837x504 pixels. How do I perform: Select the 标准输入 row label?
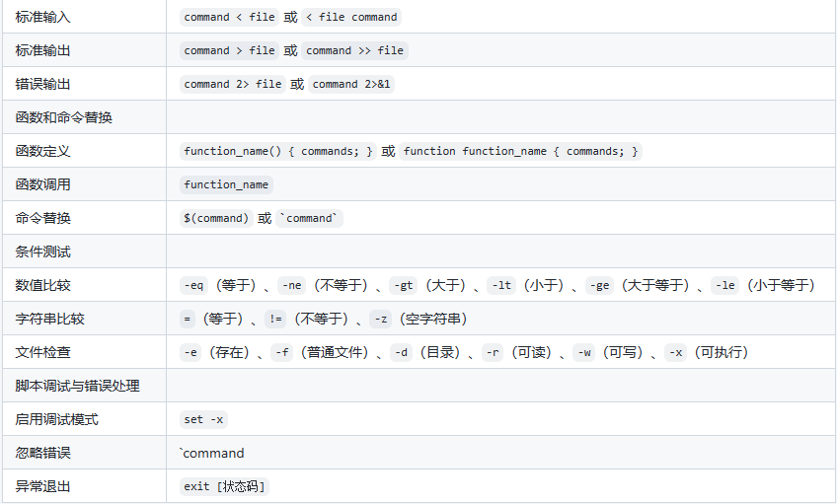point(42,17)
